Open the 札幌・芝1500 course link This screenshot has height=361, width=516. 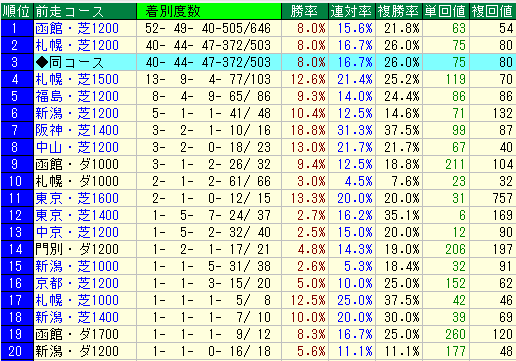pos(77,79)
